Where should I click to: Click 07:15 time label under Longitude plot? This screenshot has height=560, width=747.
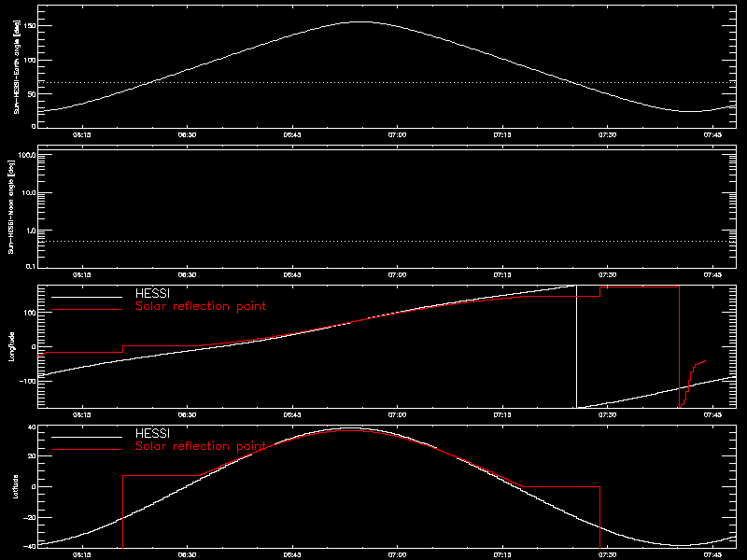click(x=502, y=415)
